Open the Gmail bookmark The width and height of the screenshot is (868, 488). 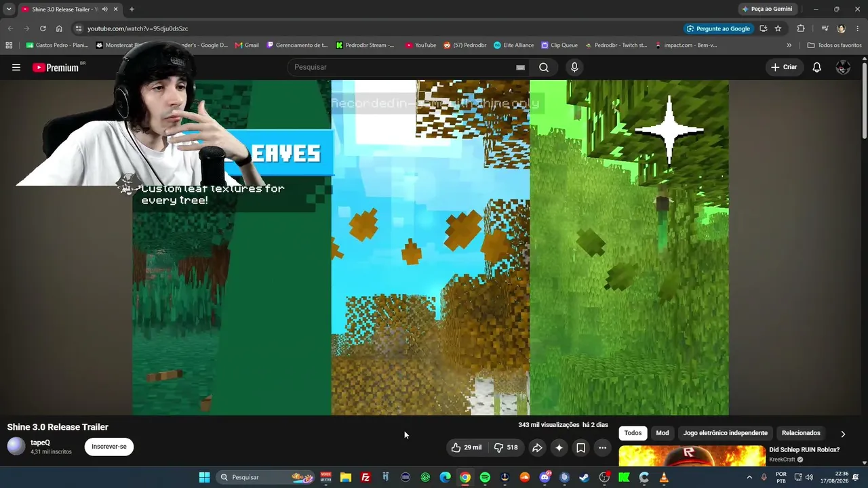click(x=247, y=45)
